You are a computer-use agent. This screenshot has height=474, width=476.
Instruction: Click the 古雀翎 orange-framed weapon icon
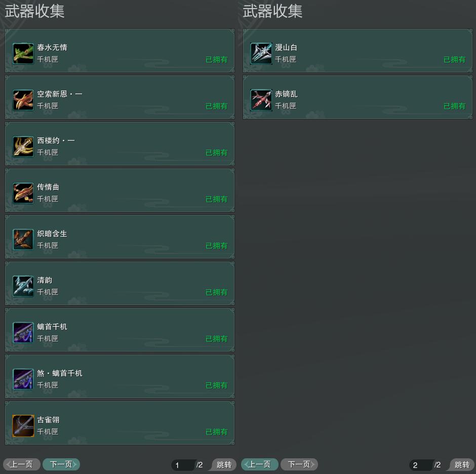(23, 426)
